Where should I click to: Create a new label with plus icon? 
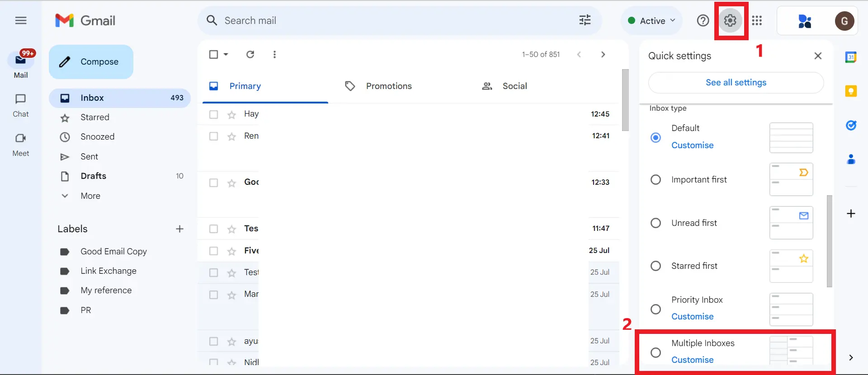point(179,229)
